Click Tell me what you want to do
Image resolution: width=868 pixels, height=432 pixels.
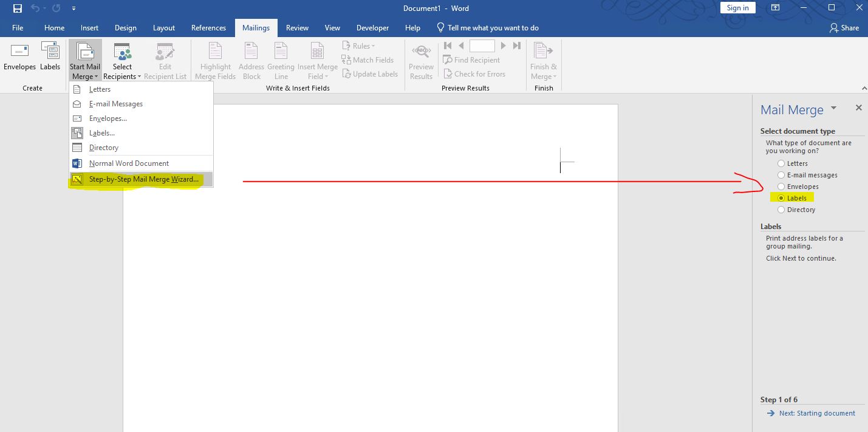pos(488,28)
